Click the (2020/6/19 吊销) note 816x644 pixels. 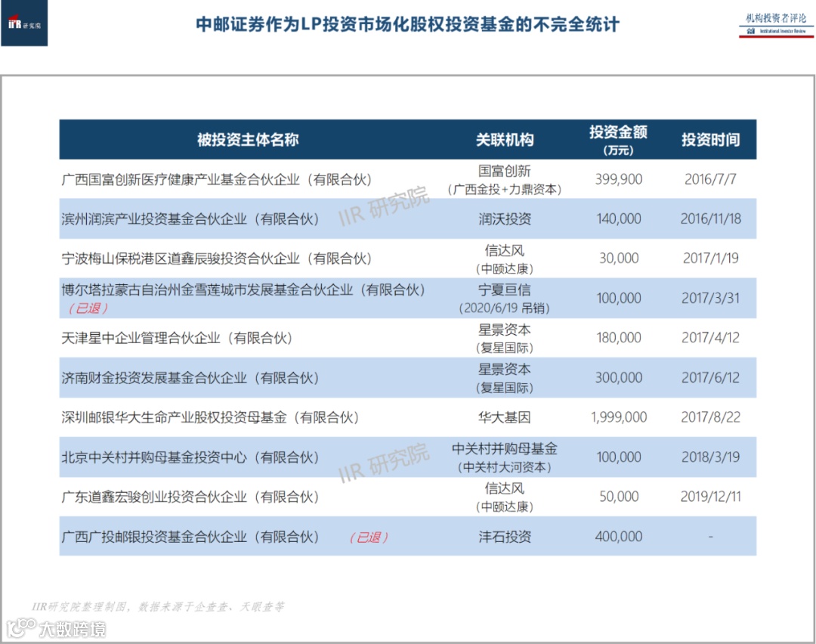pos(504,308)
